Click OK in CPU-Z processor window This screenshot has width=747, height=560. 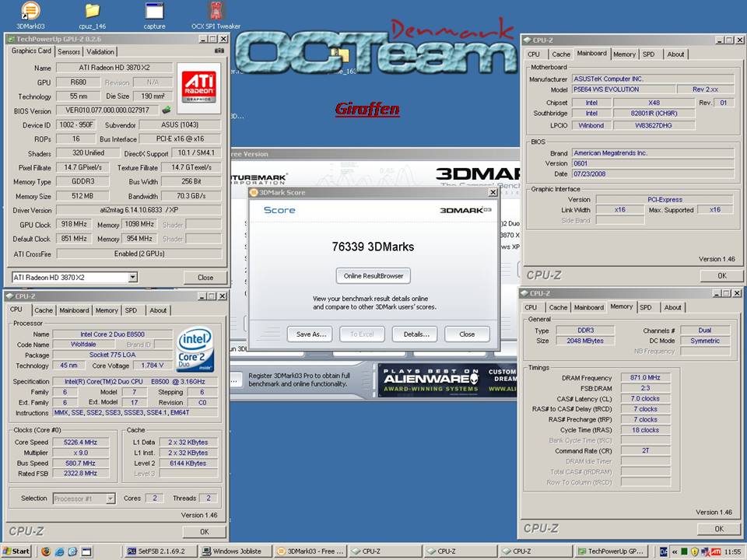pos(205,531)
